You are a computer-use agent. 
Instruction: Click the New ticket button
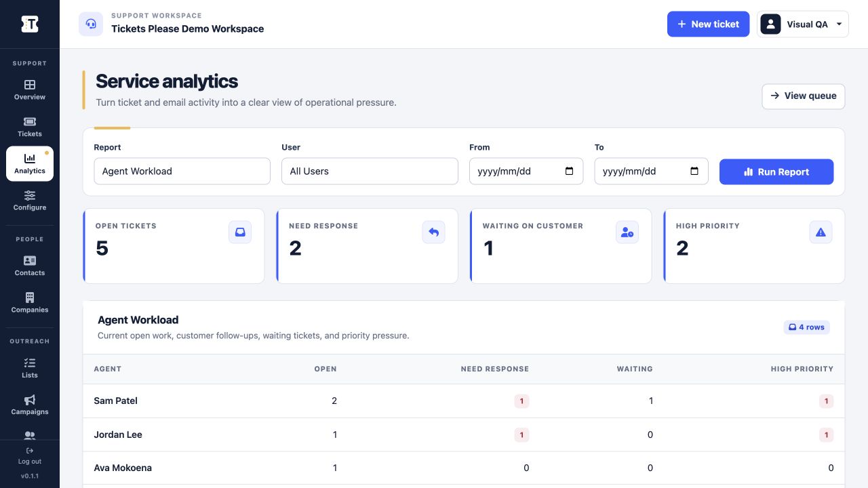(708, 24)
